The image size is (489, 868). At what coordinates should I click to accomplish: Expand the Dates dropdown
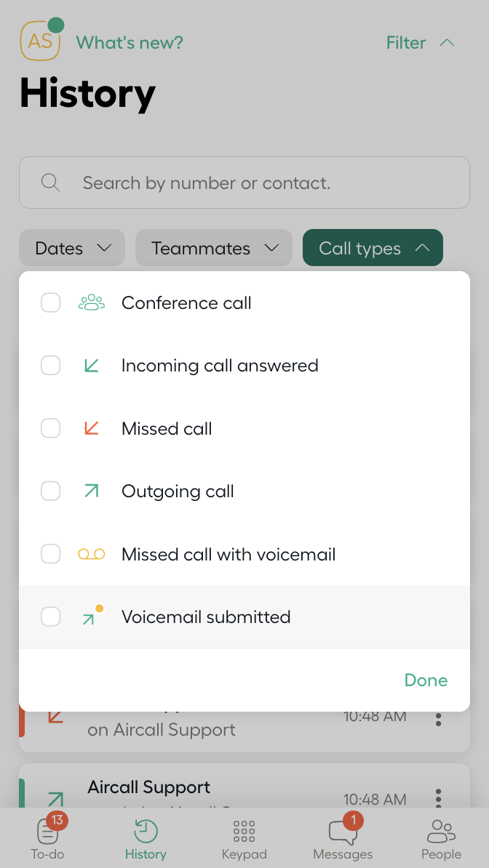pyautogui.click(x=72, y=248)
